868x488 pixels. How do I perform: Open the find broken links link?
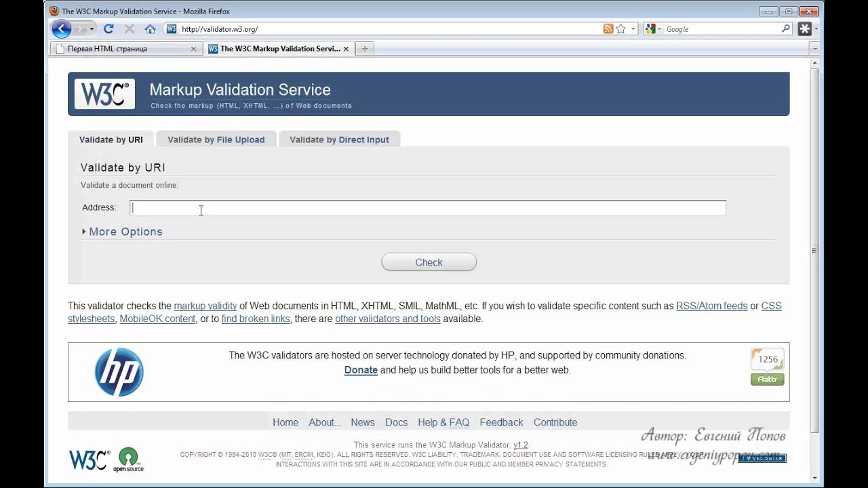(x=256, y=319)
